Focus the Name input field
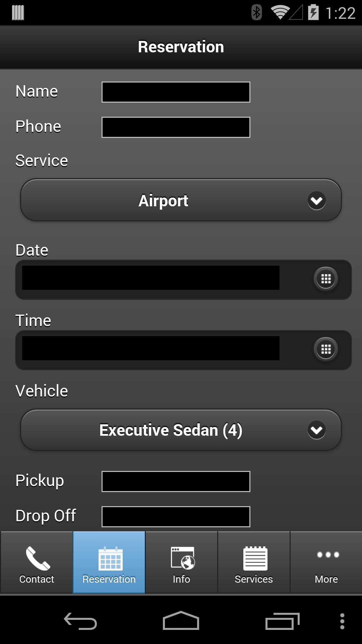Screen dimensions: 362x644 pos(176,92)
